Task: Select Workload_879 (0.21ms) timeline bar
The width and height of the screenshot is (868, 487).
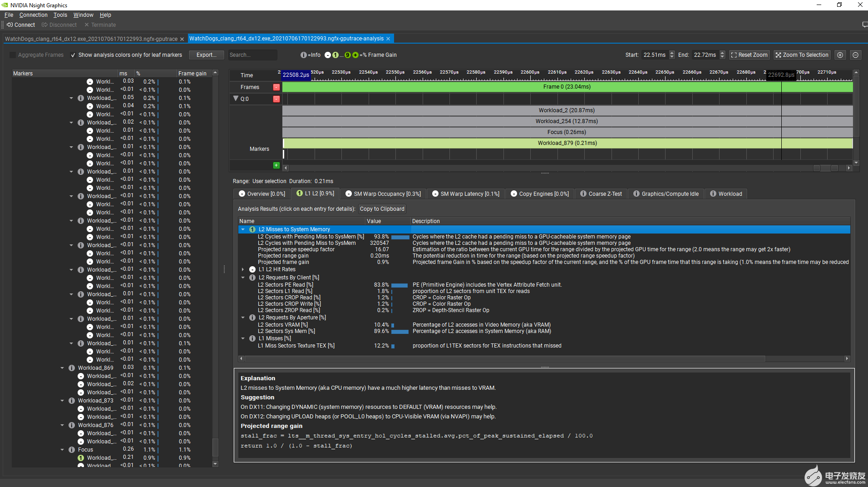Action: pos(567,143)
